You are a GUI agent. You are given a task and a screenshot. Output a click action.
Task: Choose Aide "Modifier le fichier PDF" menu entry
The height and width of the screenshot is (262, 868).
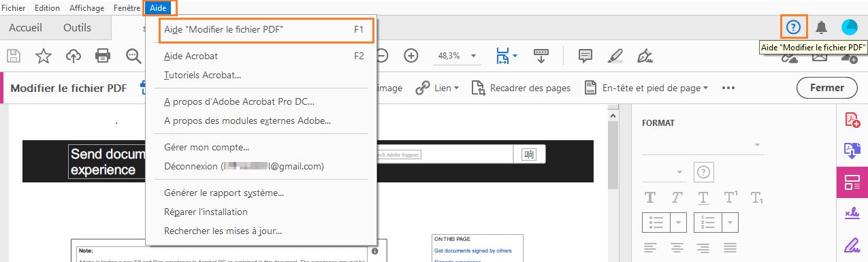(266, 30)
